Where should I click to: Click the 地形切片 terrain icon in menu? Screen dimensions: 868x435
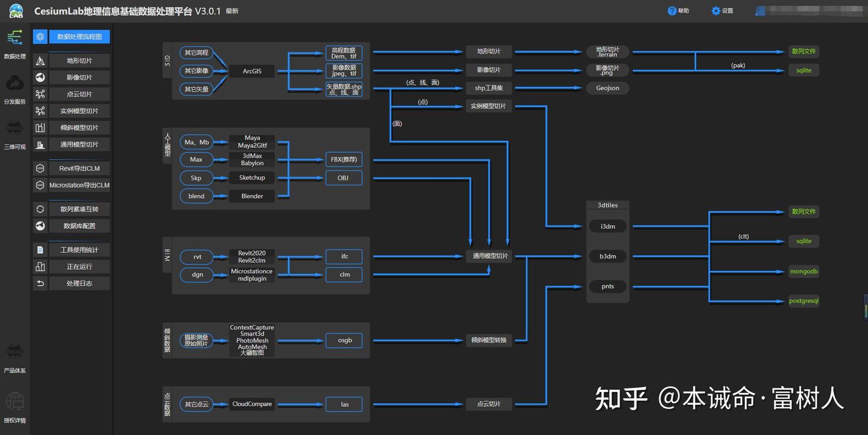[40, 61]
